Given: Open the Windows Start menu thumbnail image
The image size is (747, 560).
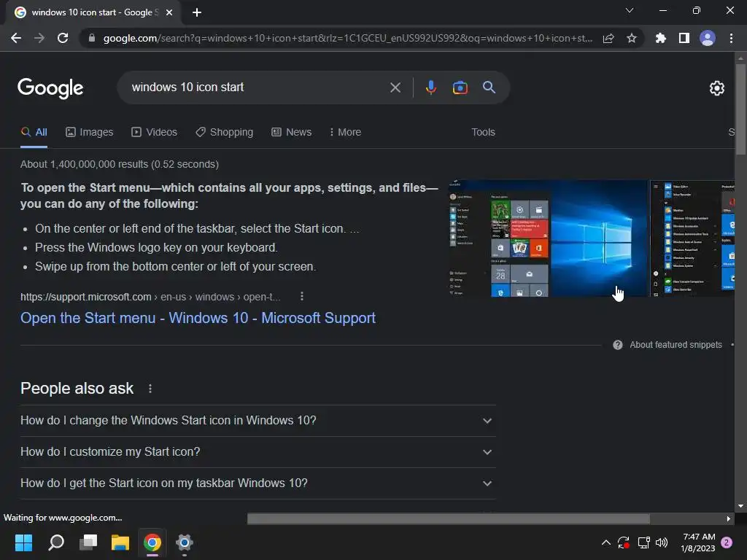Looking at the screenshot, I should coord(548,238).
